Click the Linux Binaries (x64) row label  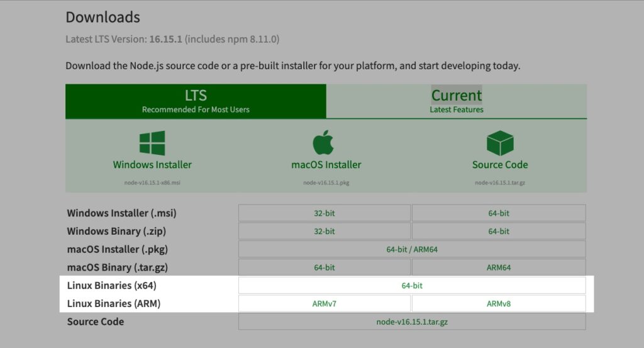112,286
